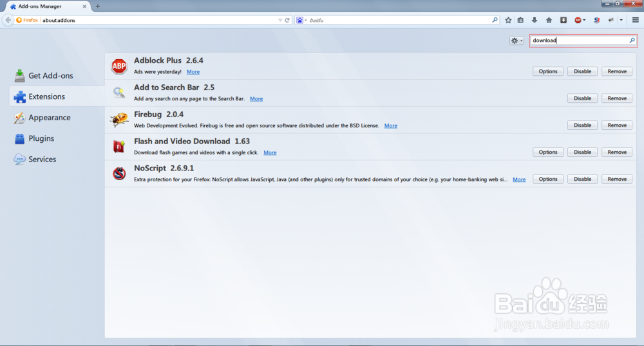Click the Firefox identity icon in URL bar

(19, 20)
